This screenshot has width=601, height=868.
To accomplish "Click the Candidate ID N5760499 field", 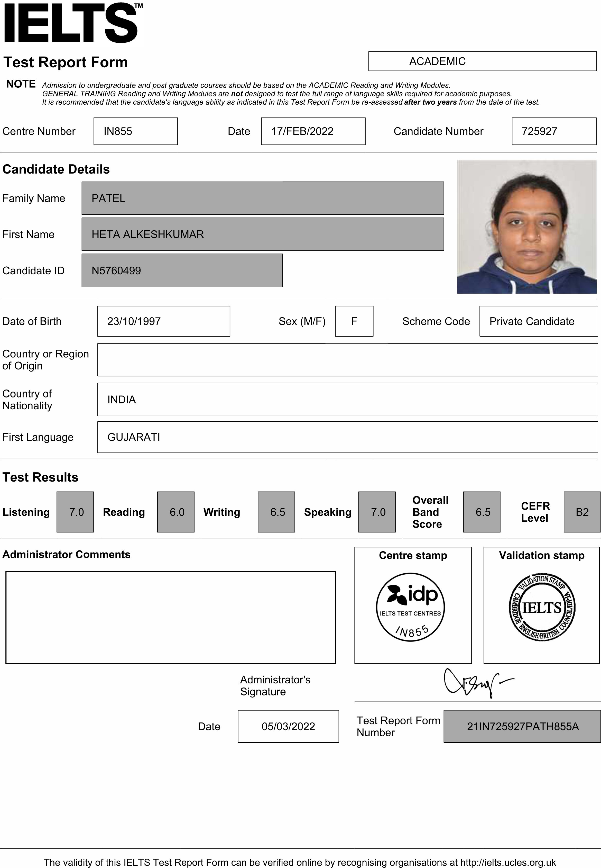I will coord(182,270).
